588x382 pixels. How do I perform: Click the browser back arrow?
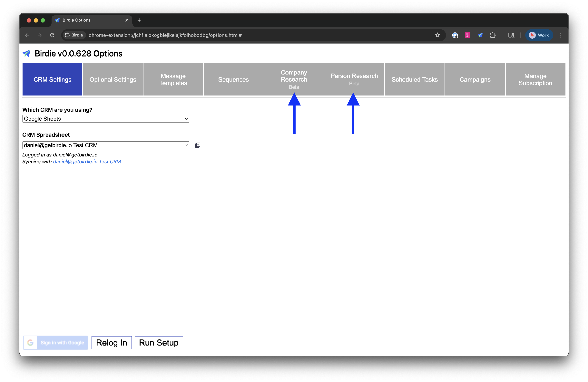click(x=27, y=35)
